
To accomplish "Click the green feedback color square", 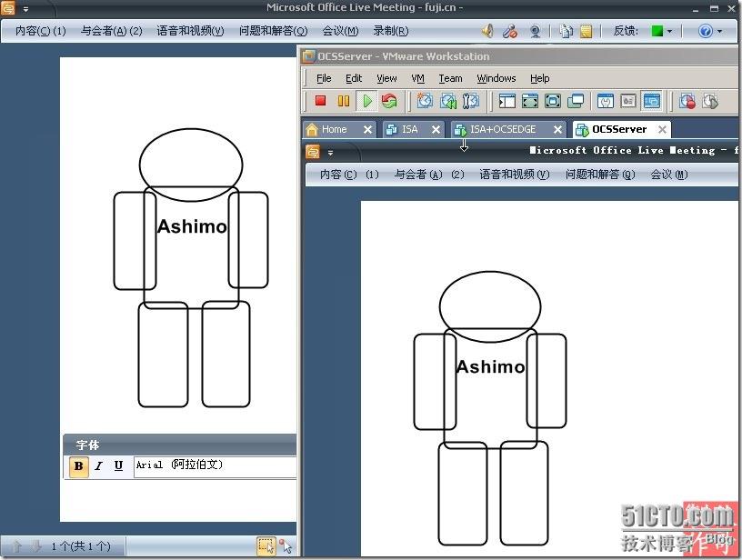I will point(657,31).
